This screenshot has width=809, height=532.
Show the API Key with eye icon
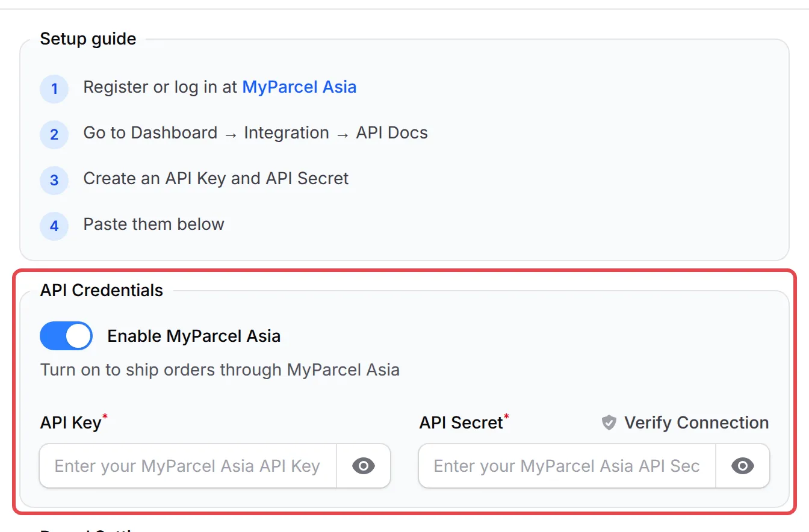coord(364,466)
